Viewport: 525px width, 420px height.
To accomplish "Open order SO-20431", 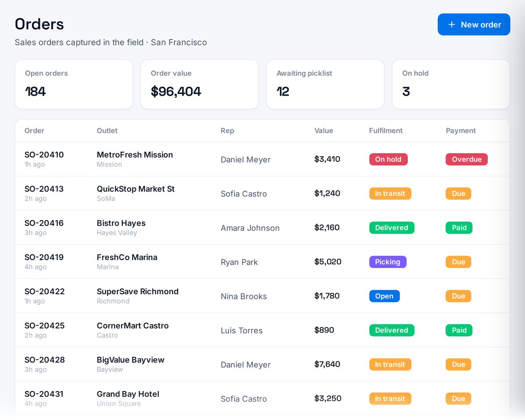I will [44, 394].
